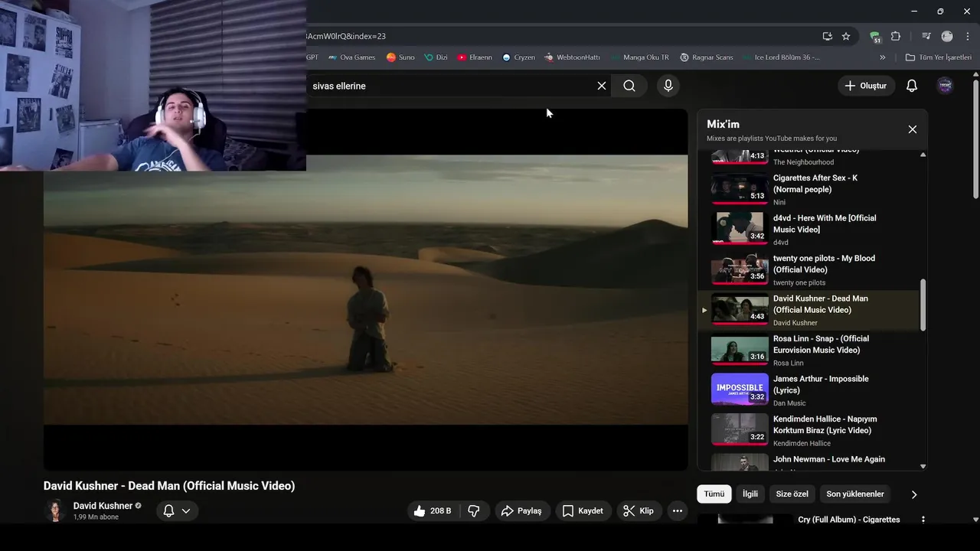Click the Oluştur create button
Viewport: 980px width, 551px height.
(866, 86)
